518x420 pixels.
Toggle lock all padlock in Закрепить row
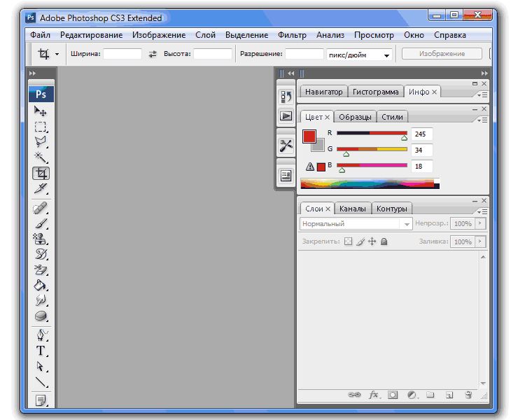[384, 241]
